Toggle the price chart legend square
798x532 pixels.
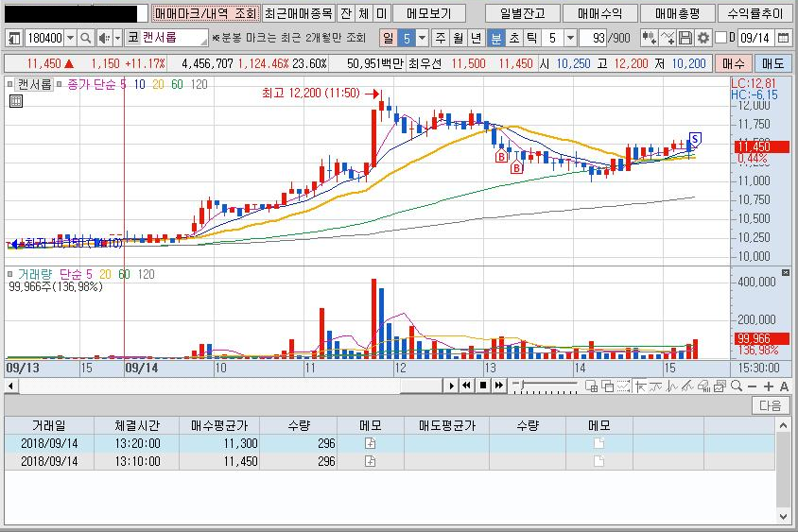pos(9,84)
